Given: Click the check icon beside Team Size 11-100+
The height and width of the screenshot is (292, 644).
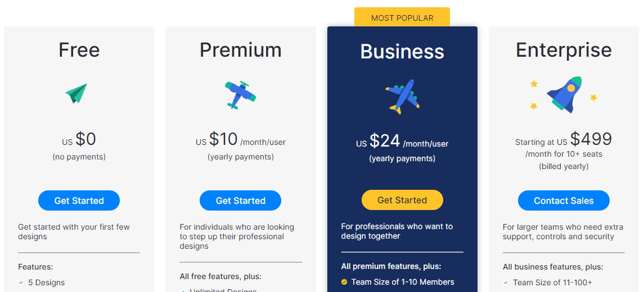Looking at the screenshot, I should point(506,282).
